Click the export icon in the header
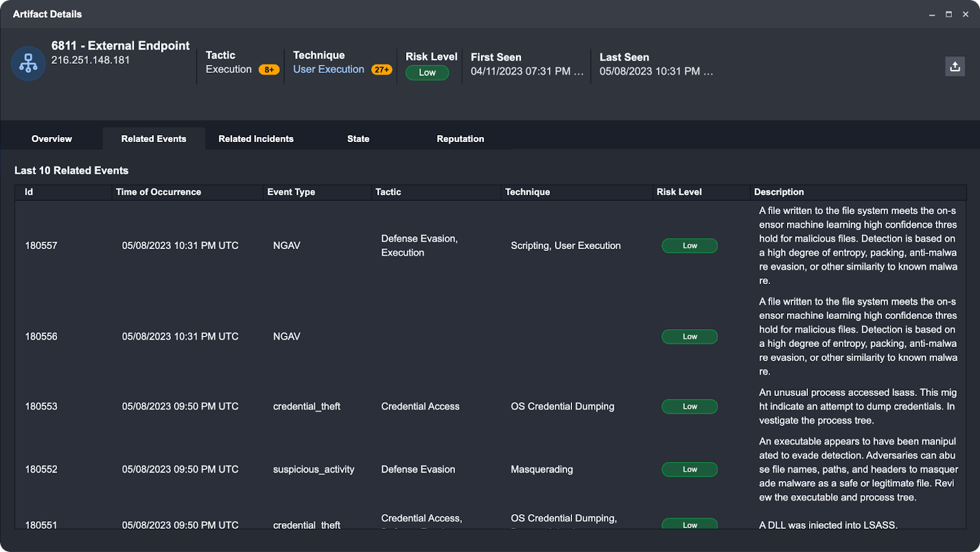Image resolution: width=980 pixels, height=552 pixels. pyautogui.click(x=954, y=67)
